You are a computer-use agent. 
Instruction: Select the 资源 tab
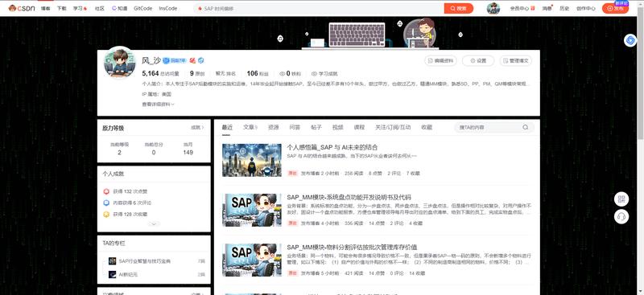[274, 127]
